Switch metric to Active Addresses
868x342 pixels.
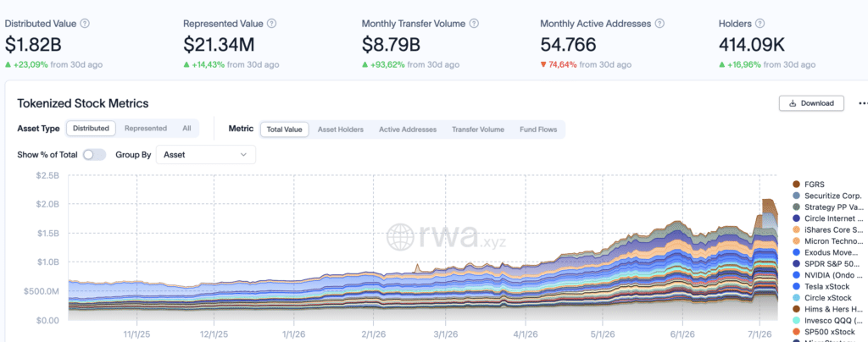(x=408, y=130)
